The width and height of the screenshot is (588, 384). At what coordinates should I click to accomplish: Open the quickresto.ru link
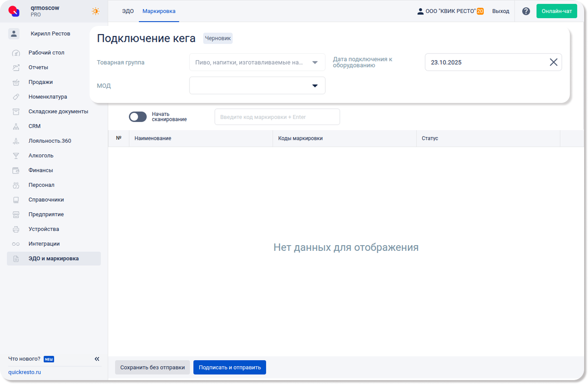tap(25, 372)
